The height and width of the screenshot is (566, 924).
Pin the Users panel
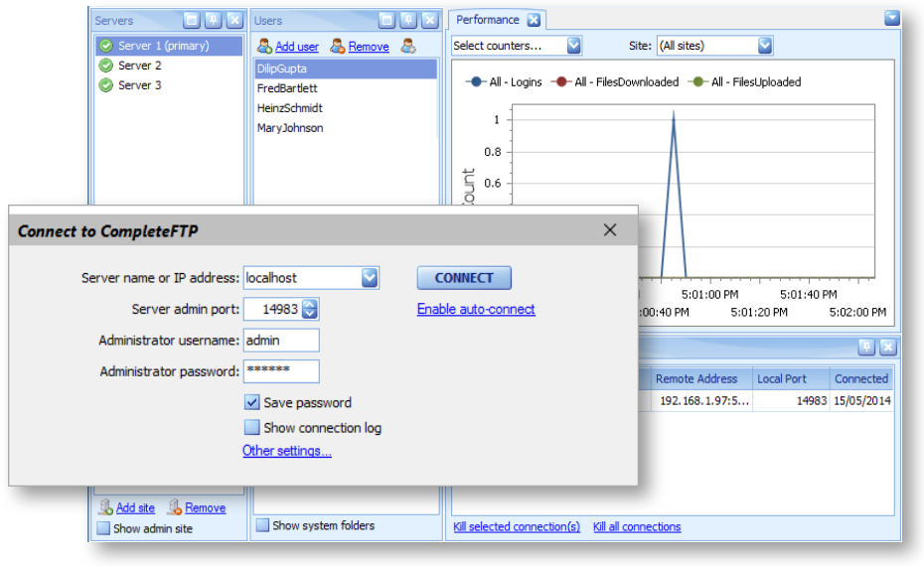(408, 21)
